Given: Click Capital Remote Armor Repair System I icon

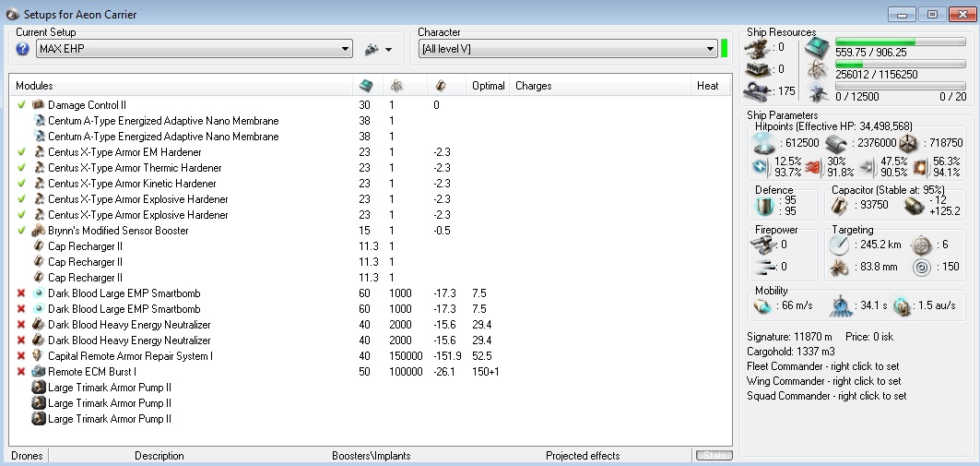Looking at the screenshot, I should tap(38, 356).
